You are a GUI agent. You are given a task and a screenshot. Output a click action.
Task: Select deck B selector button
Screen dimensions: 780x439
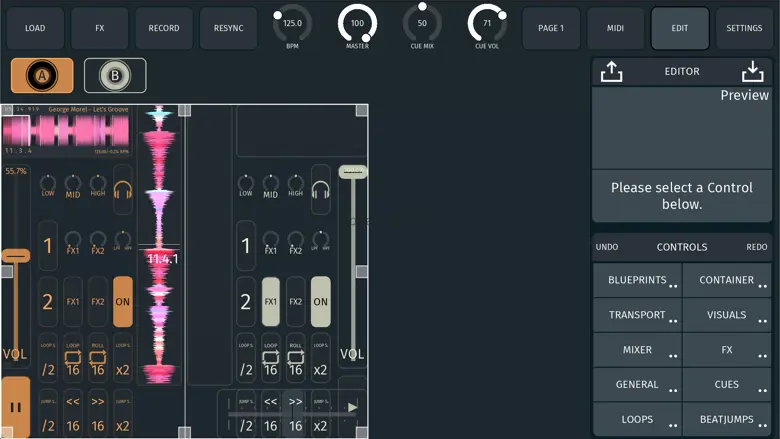115,76
